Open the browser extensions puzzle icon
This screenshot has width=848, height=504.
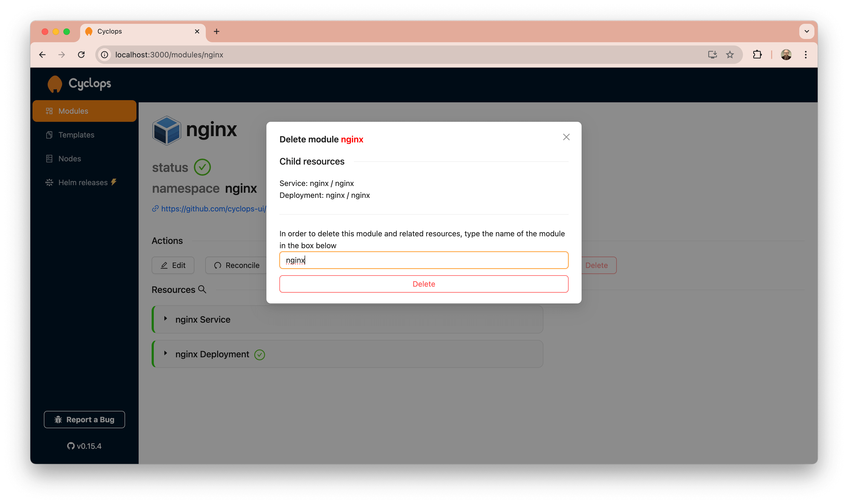coord(757,55)
